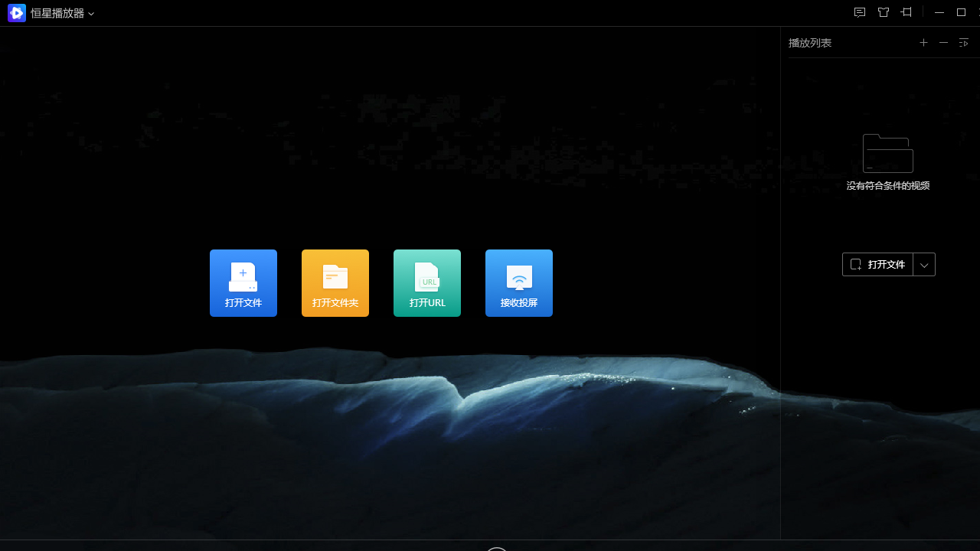Viewport: 980px width, 551px height.
Task: Toggle the pin window on top icon
Action: (x=906, y=12)
